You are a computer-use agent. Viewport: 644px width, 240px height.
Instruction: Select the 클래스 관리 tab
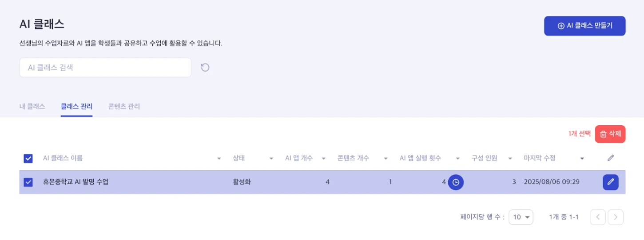coord(76,107)
